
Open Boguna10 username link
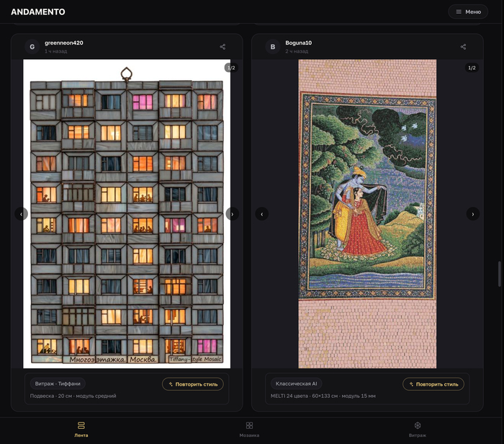(299, 43)
